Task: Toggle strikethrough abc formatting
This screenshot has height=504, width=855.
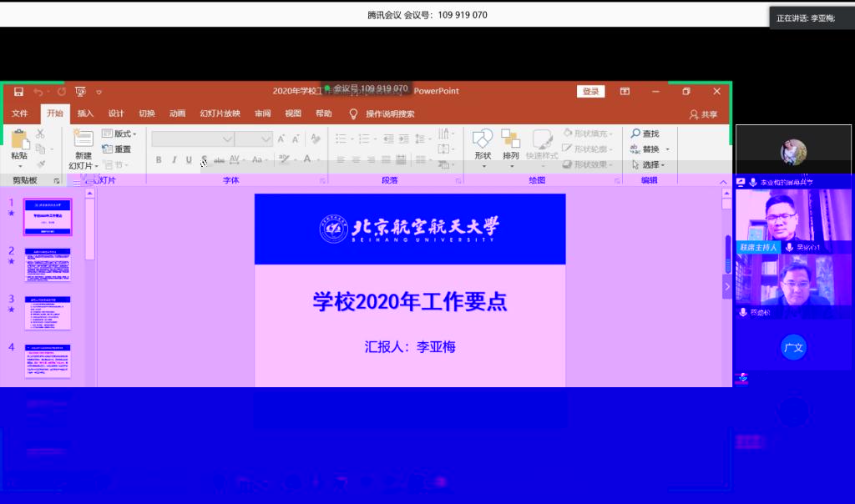Action: [220, 160]
